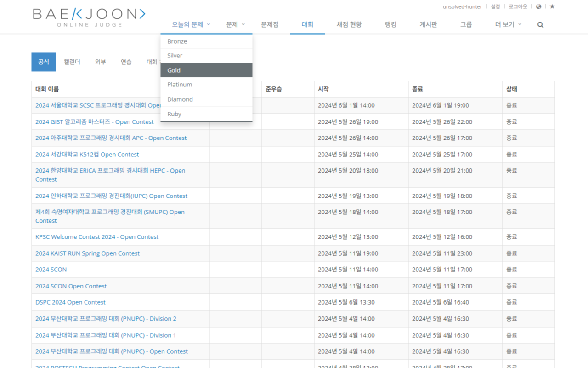588x368 pixels.
Task: Select Ruby from the dropdown list
Action: coord(206,114)
